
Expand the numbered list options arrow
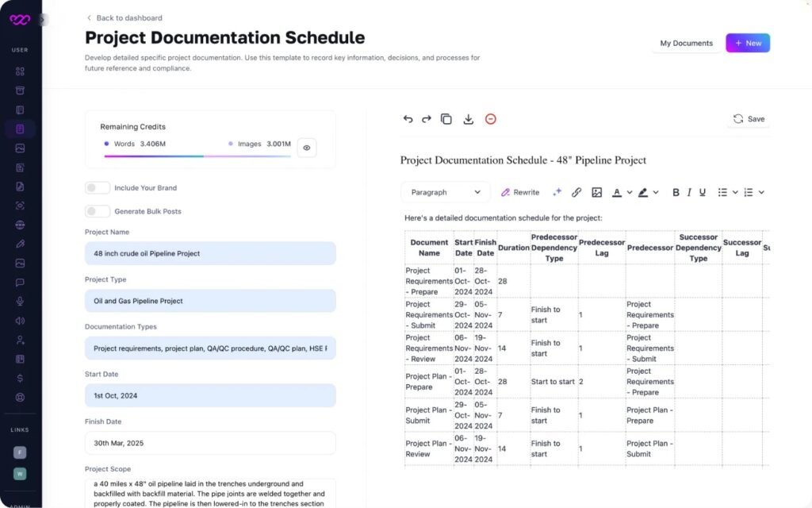(x=761, y=192)
